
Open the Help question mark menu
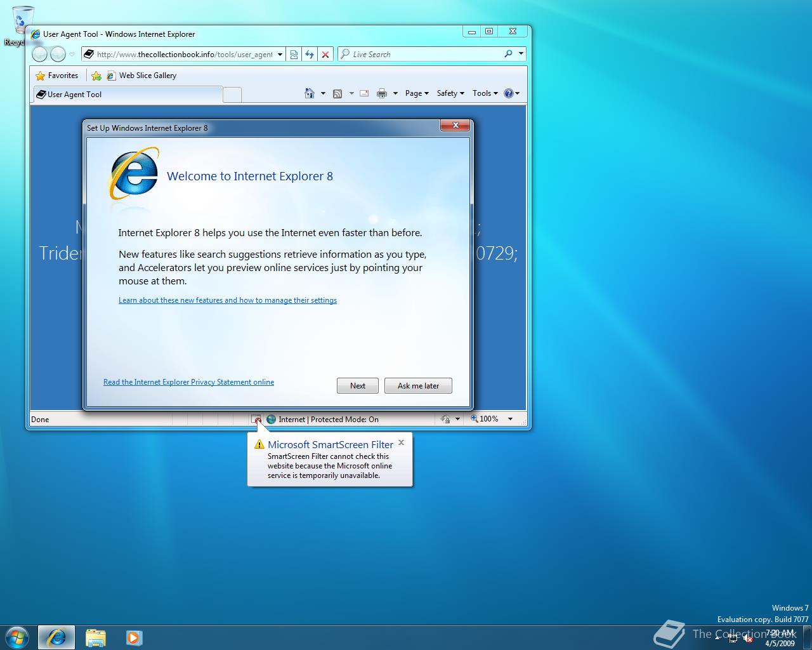511,93
